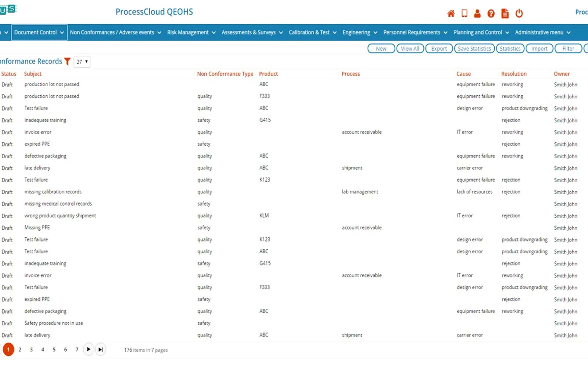
Task: Click the Export button
Action: [x=439, y=49]
